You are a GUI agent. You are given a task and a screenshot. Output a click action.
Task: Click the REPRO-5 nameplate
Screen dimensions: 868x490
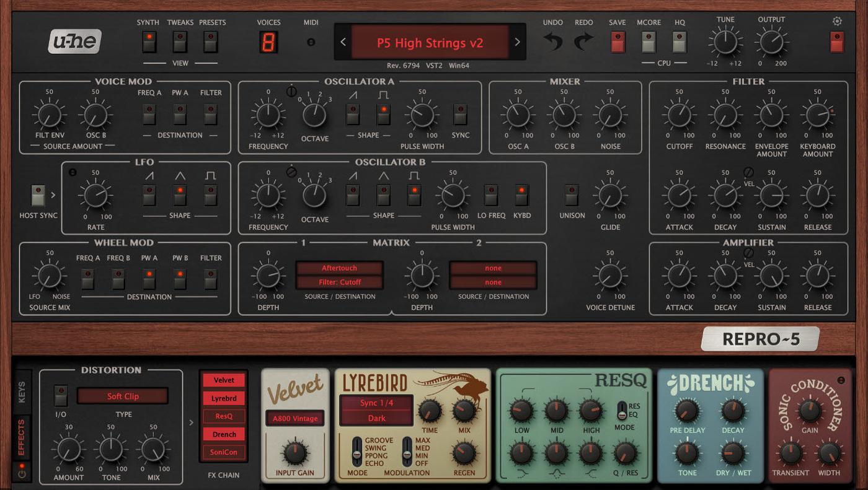tap(761, 339)
